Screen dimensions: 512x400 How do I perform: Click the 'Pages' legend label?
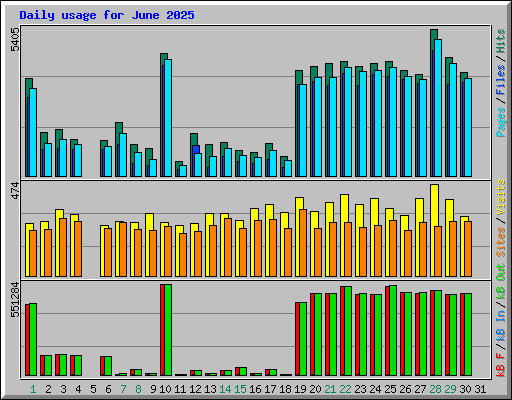[501, 122]
